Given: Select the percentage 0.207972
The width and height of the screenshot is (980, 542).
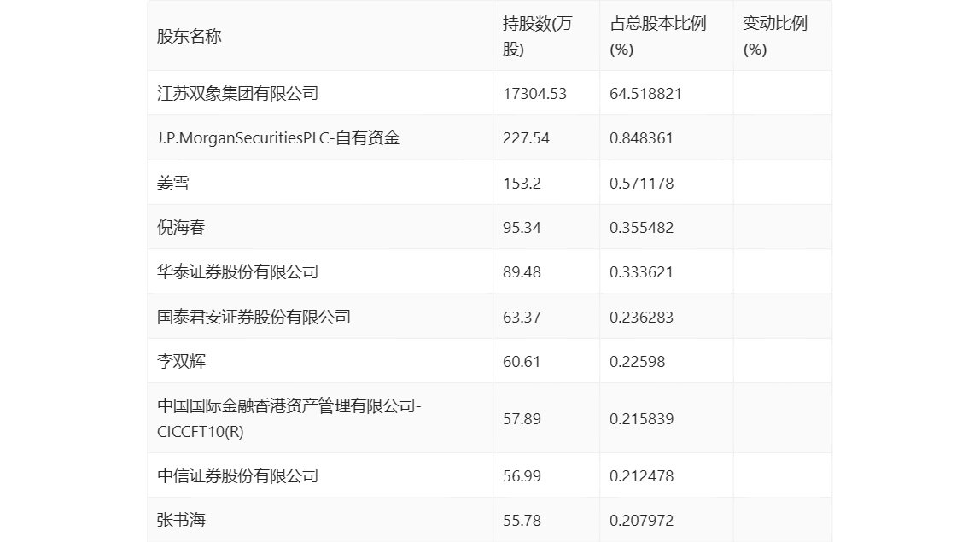Looking at the screenshot, I should [642, 520].
